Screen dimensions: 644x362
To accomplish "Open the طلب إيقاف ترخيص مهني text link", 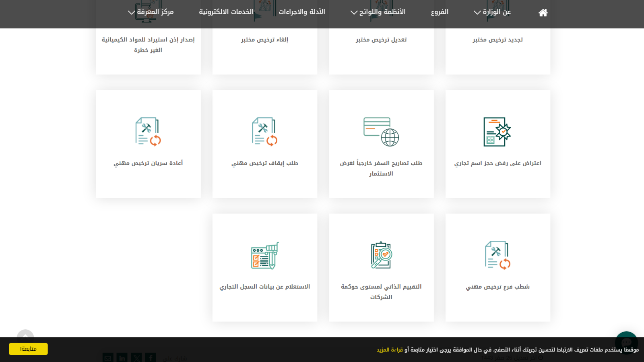I will (264, 163).
